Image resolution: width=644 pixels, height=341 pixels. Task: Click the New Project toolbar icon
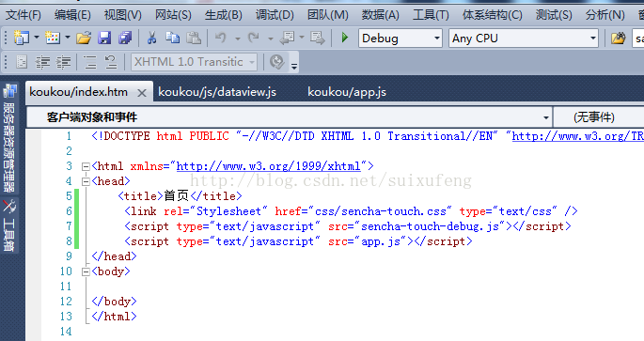(x=22, y=39)
